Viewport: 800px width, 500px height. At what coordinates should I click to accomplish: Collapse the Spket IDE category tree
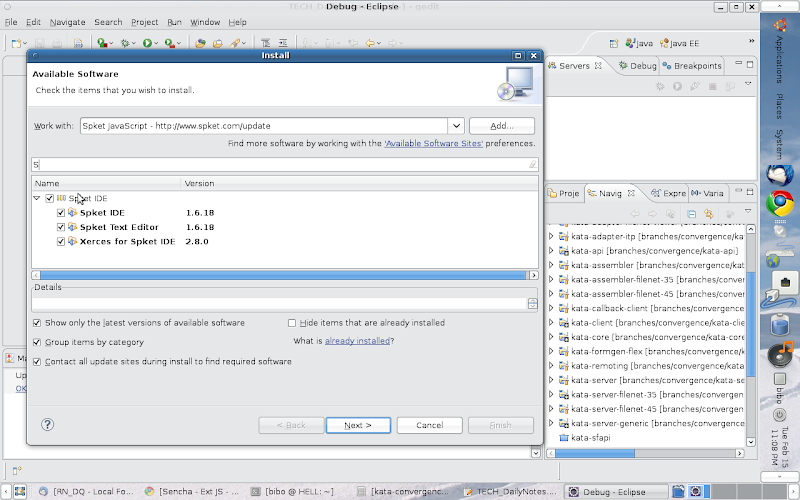[x=37, y=198]
